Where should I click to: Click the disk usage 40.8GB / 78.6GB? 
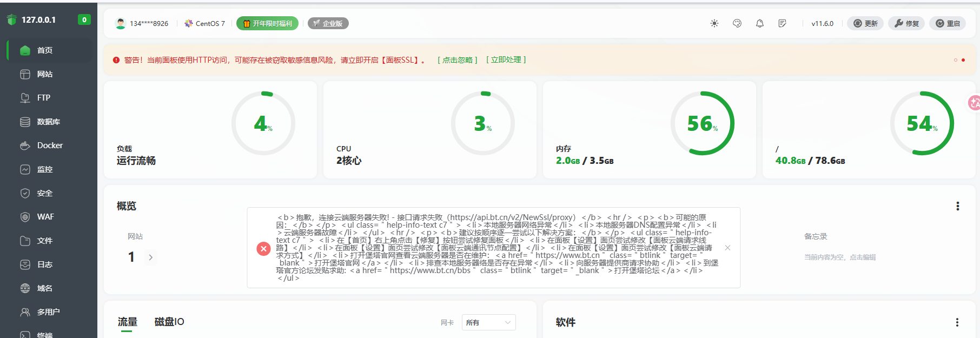click(x=810, y=161)
